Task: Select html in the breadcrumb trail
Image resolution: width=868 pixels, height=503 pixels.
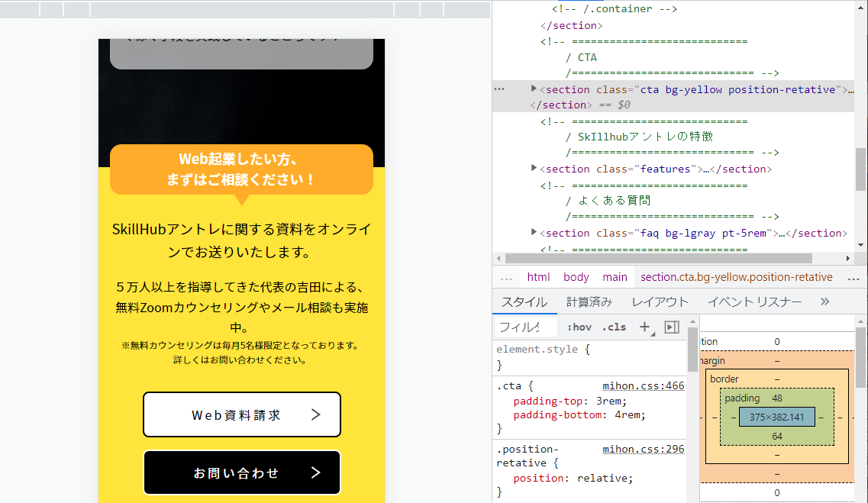Action: [538, 276]
